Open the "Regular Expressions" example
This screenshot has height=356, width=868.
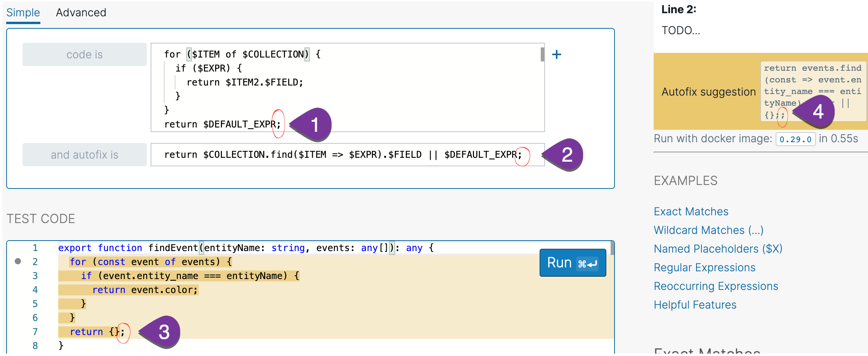(705, 267)
